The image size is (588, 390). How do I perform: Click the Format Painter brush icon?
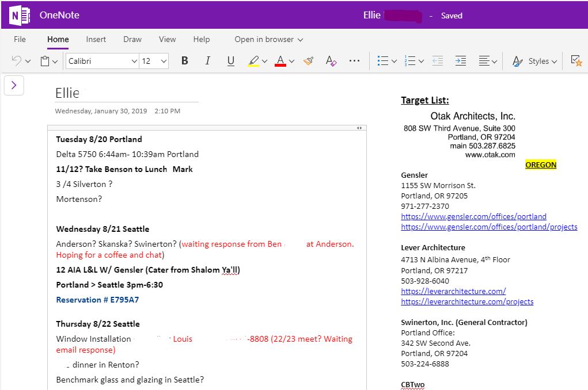[308, 61]
